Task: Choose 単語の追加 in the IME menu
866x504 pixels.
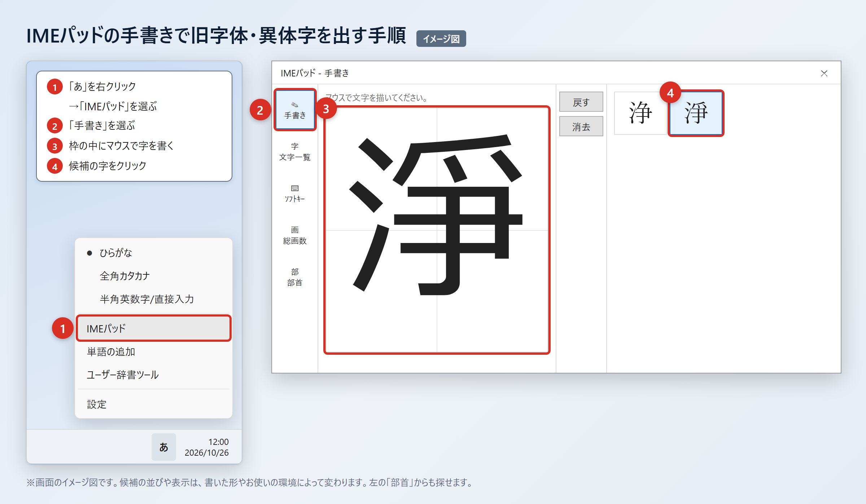Action: pos(154,352)
